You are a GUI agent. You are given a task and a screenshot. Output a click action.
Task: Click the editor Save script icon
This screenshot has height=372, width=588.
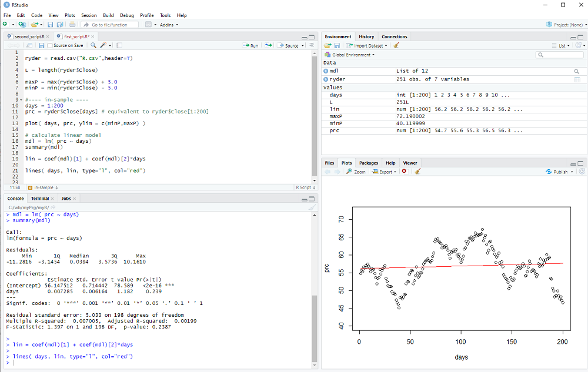click(x=41, y=45)
